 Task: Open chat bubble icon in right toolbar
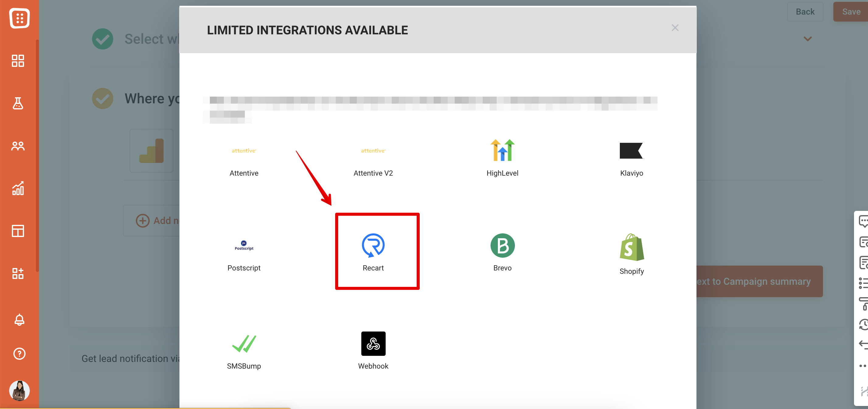864,221
